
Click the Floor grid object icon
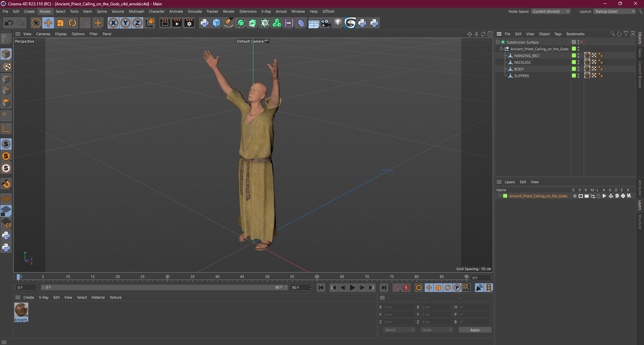314,23
